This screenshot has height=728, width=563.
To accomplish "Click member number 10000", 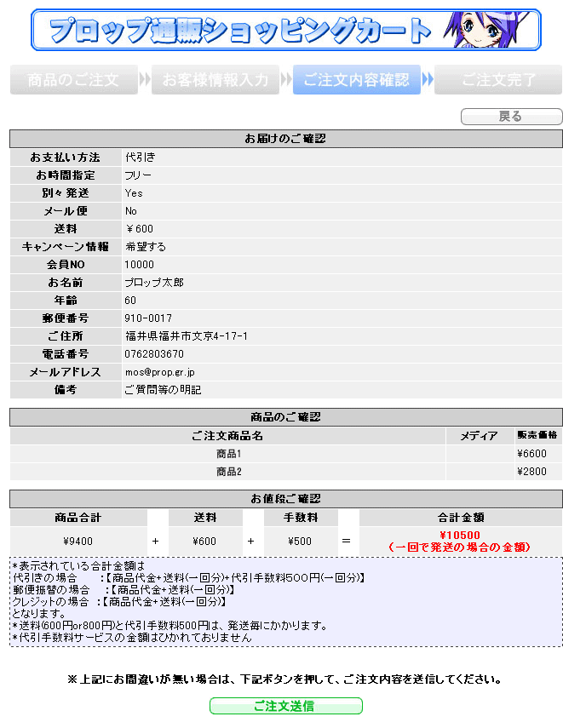I will tap(140, 265).
